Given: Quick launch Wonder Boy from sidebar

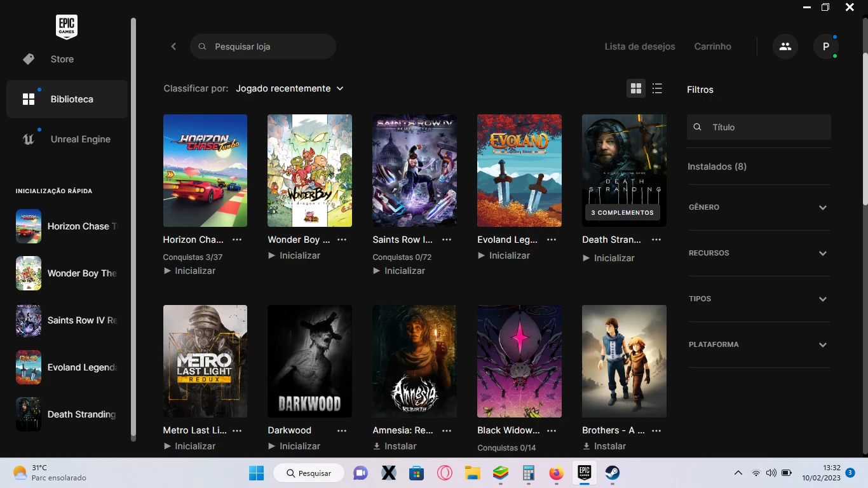Looking at the screenshot, I should tap(67, 273).
